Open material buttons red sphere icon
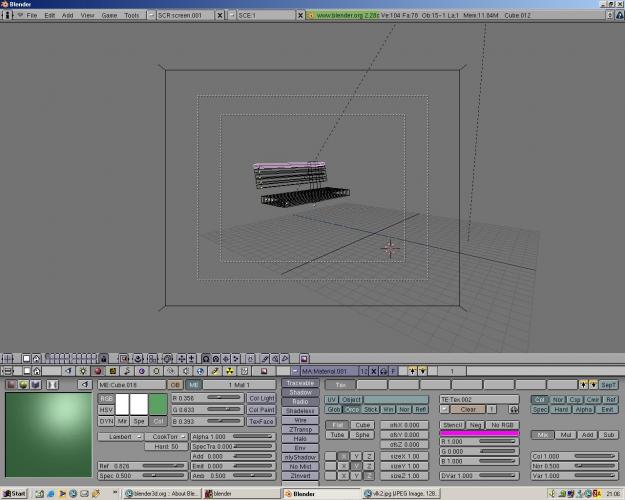The height and width of the screenshot is (500, 625). click(99, 371)
